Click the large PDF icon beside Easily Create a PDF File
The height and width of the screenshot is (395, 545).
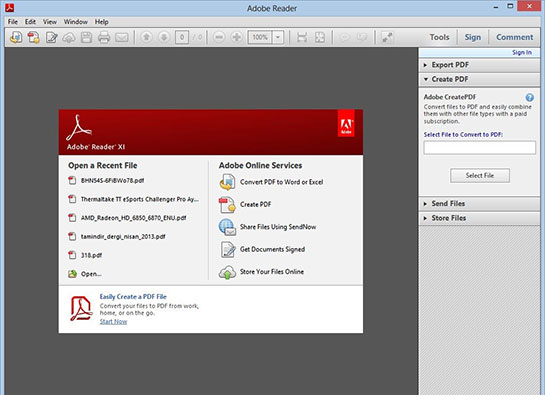[81, 308]
